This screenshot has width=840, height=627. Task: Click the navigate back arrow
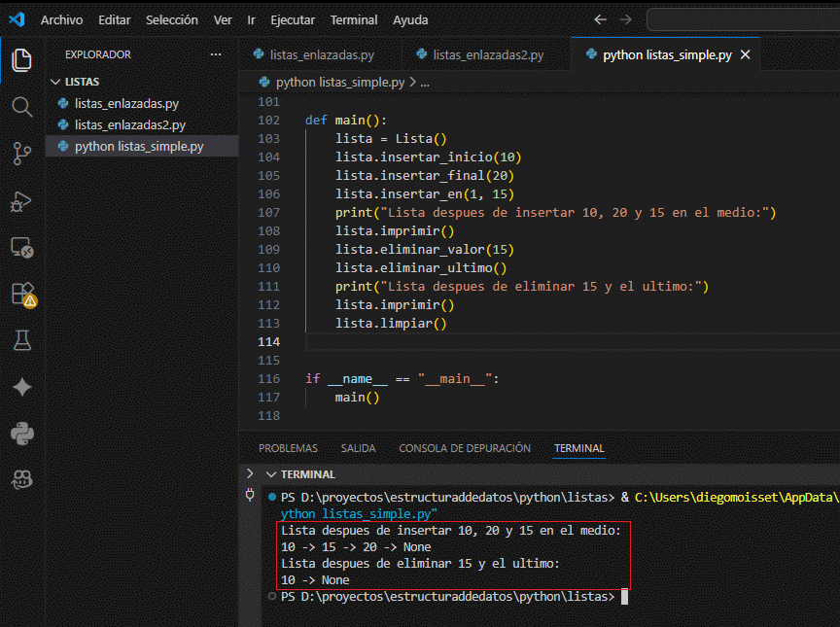[x=600, y=18]
